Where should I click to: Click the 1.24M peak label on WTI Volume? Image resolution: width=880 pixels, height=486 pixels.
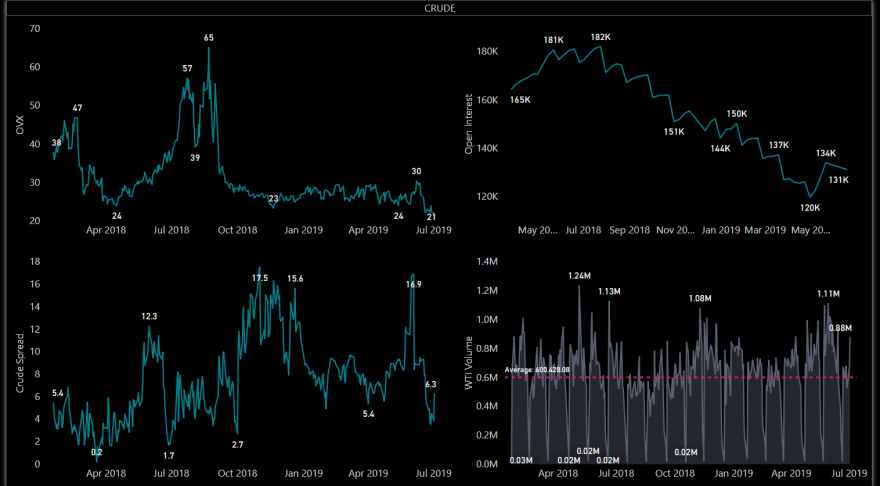coord(579,276)
